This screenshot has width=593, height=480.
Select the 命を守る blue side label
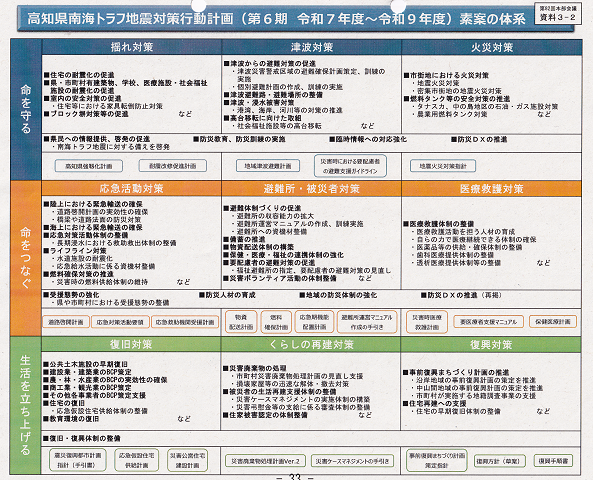click(x=26, y=110)
